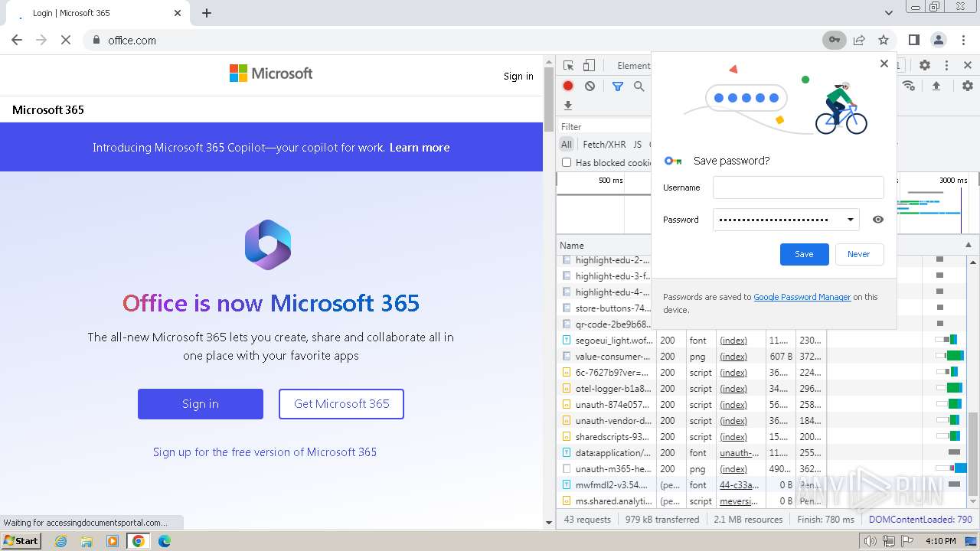Toggle the DevTools device toolbar icon

[x=589, y=66]
